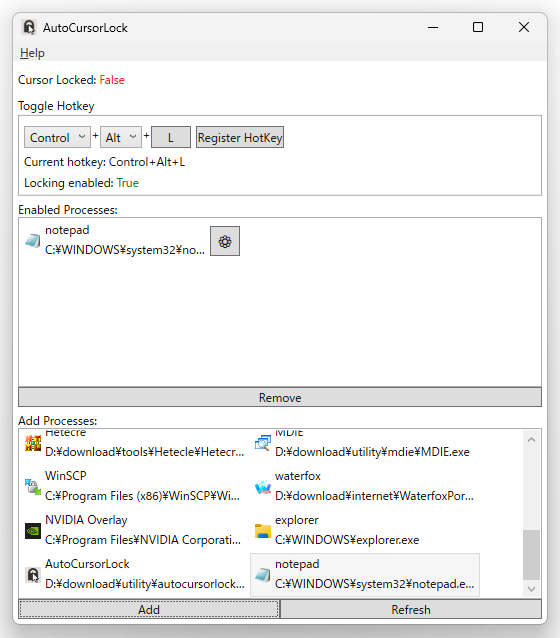
Task: Expand the Control modifier dropdown
Action: (57, 138)
